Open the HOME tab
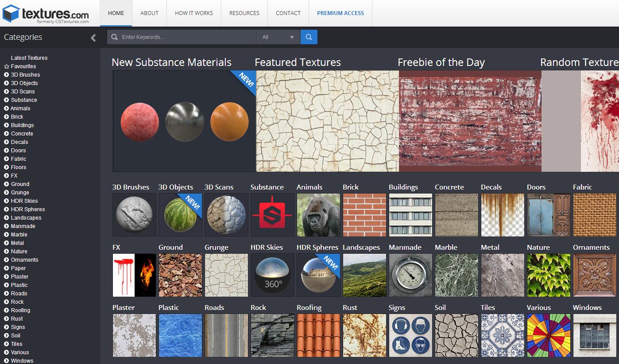 [x=116, y=13]
